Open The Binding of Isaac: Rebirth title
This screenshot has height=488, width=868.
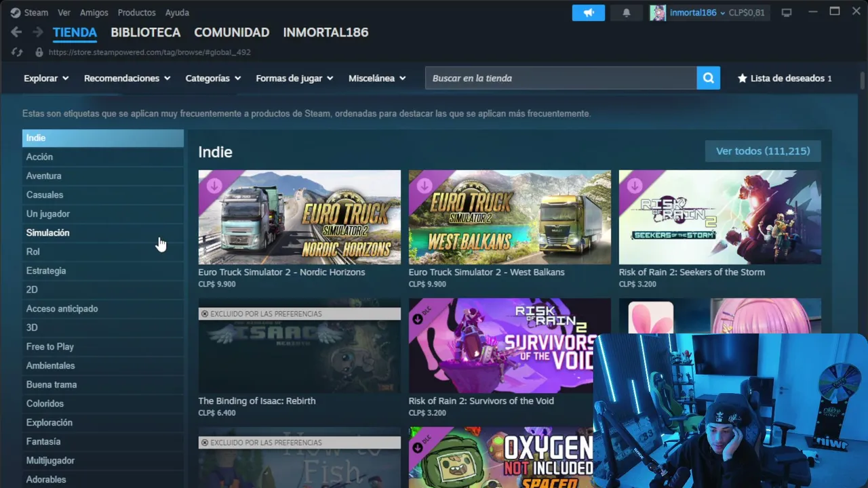click(257, 401)
